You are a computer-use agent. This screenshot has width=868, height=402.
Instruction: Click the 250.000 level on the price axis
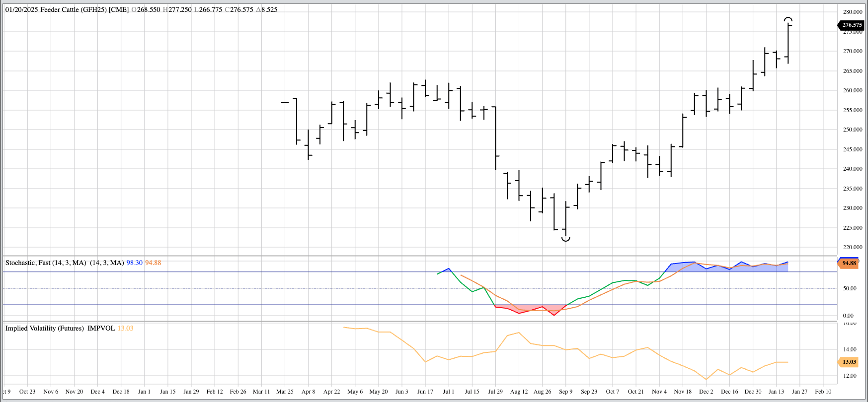(x=853, y=130)
